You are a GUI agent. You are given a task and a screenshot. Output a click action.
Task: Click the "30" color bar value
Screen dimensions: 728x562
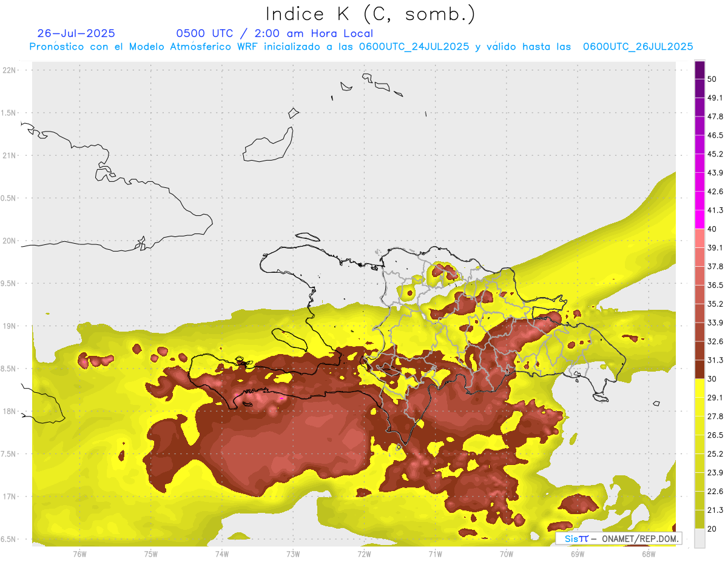point(712,379)
